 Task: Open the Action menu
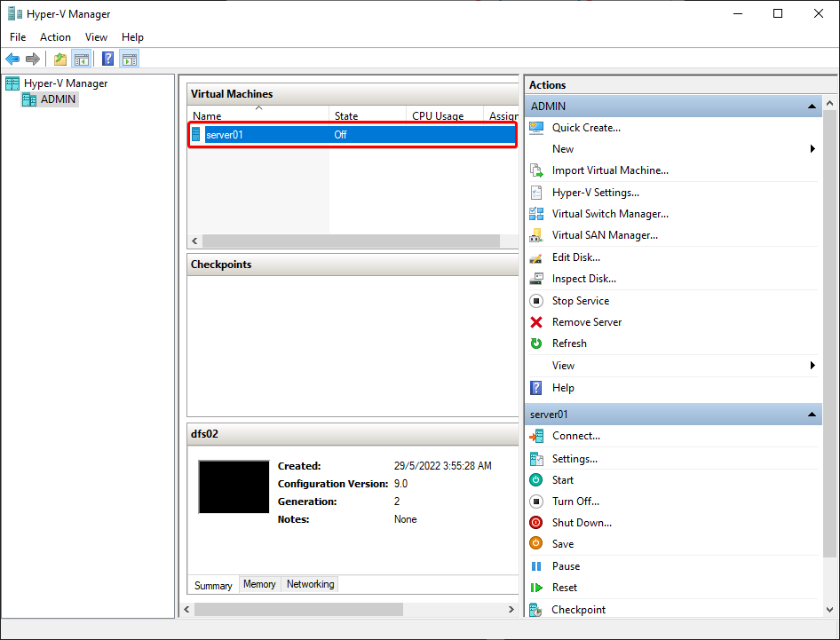click(55, 37)
